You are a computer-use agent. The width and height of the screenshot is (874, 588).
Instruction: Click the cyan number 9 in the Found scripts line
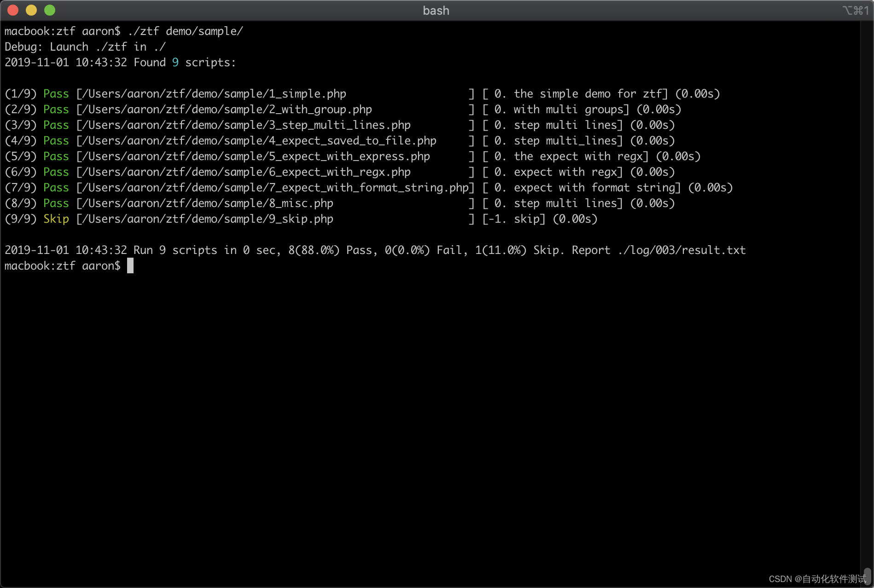point(175,63)
